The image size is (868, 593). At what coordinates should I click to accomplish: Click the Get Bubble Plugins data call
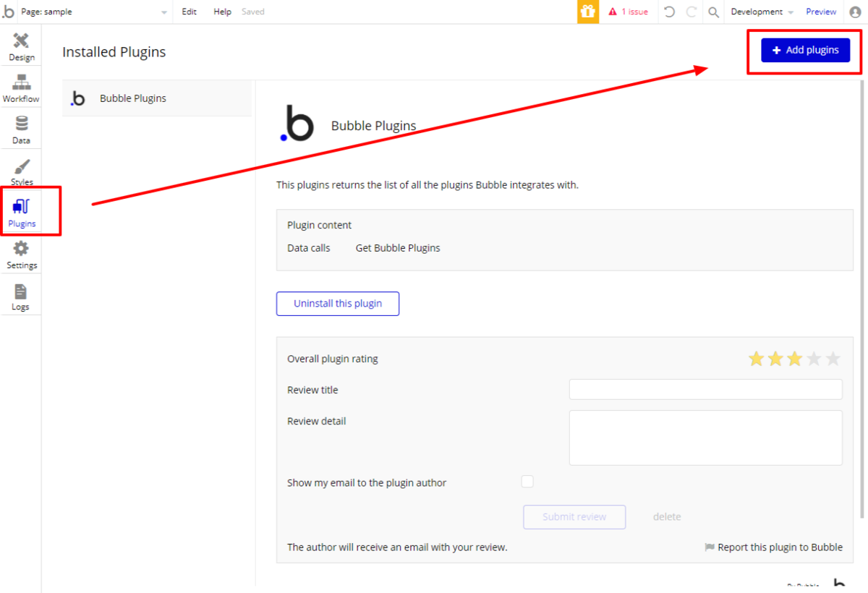click(x=398, y=248)
